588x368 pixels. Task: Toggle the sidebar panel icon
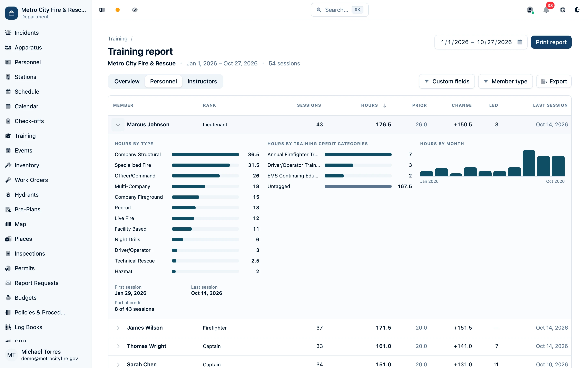(x=102, y=10)
